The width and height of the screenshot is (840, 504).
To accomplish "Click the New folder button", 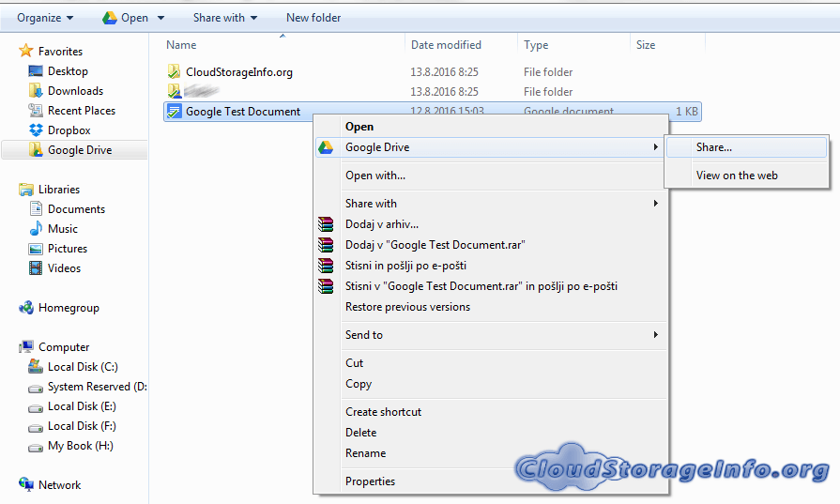I will tap(313, 18).
